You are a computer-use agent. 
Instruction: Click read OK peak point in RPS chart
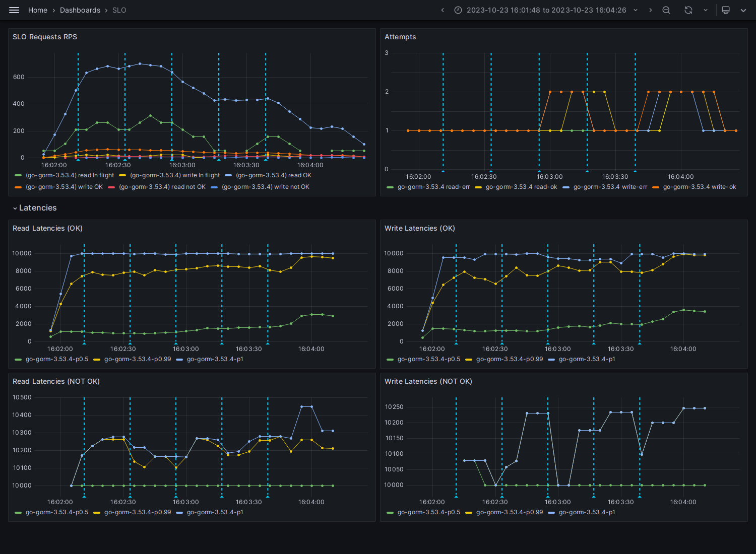click(x=140, y=64)
